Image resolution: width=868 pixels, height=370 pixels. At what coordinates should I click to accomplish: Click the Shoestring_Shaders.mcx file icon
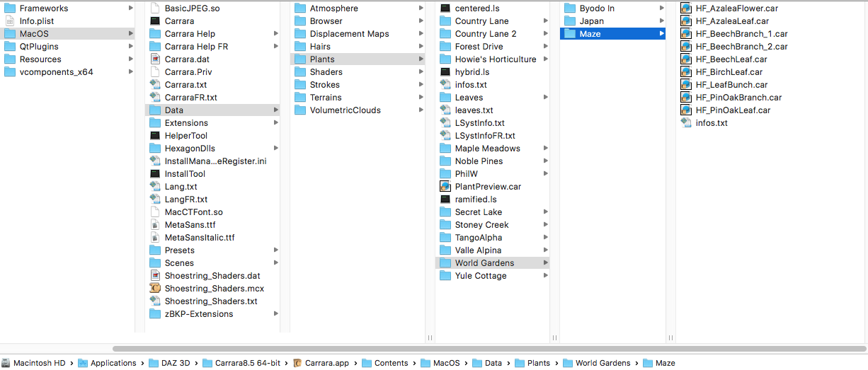[x=155, y=289]
